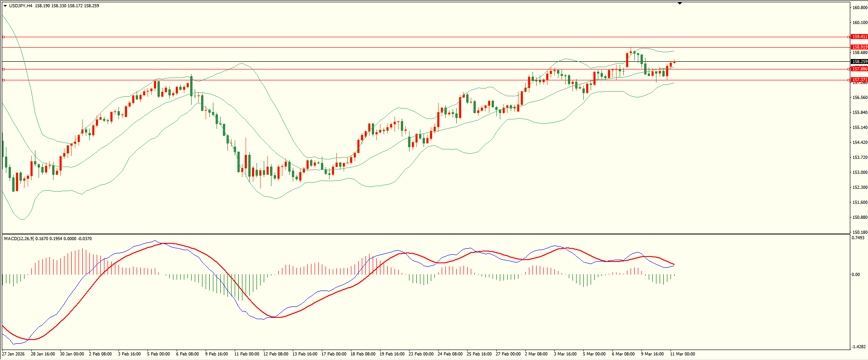
Task: Click the 0.00 level on MACD scale
Action: point(856,275)
